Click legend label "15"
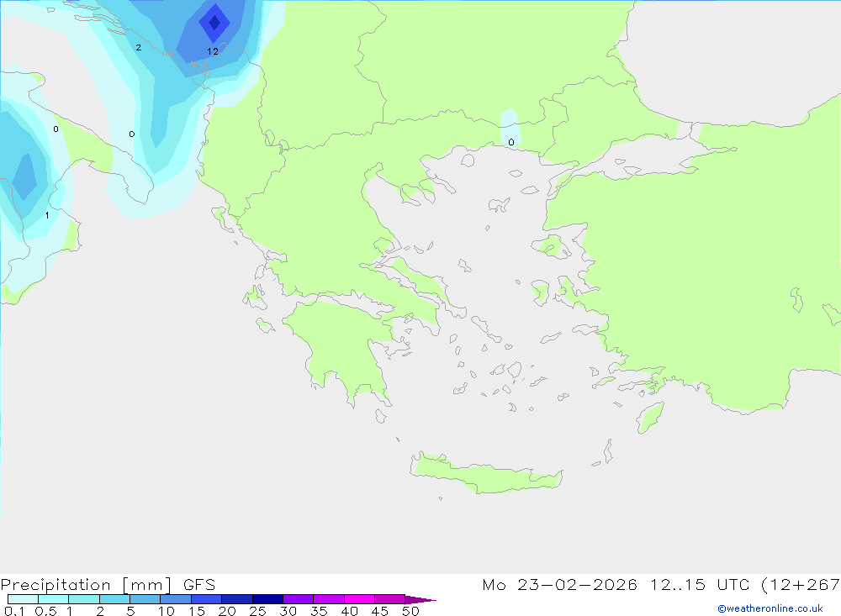The image size is (841, 616). 197,611
